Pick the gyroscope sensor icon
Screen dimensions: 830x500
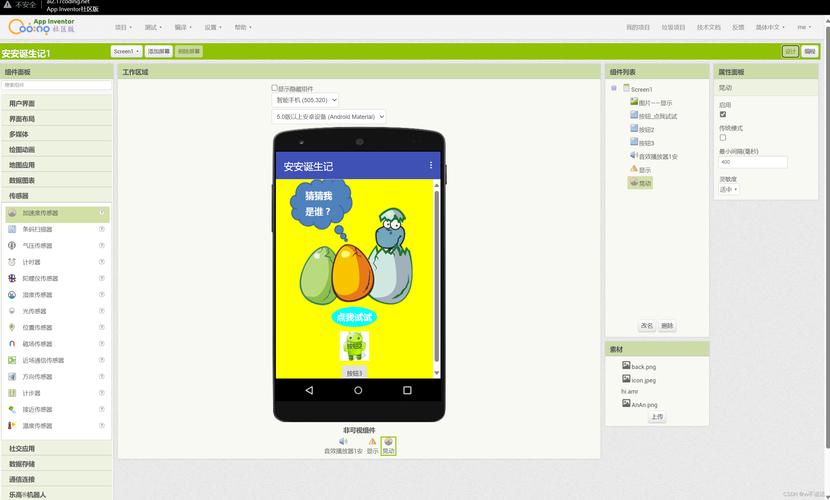click(x=12, y=278)
